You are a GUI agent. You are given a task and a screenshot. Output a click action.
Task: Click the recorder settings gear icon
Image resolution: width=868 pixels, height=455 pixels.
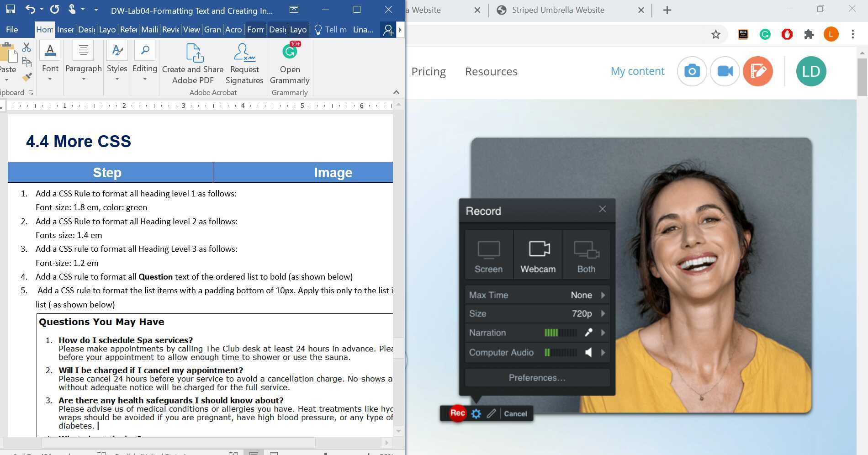pos(476,414)
